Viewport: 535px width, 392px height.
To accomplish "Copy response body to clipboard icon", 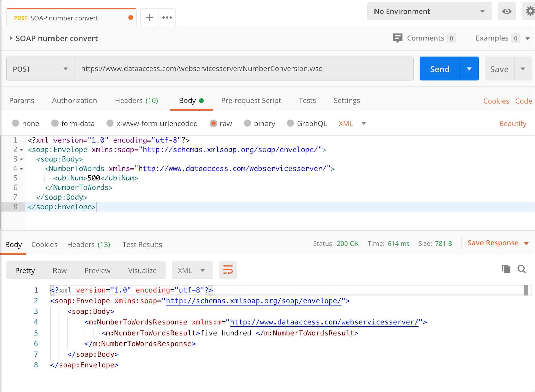I will [x=506, y=269].
